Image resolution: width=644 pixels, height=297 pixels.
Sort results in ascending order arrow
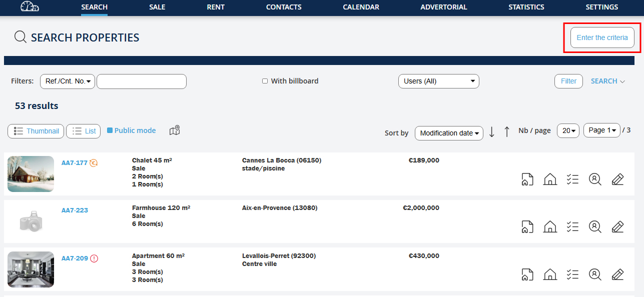point(507,132)
